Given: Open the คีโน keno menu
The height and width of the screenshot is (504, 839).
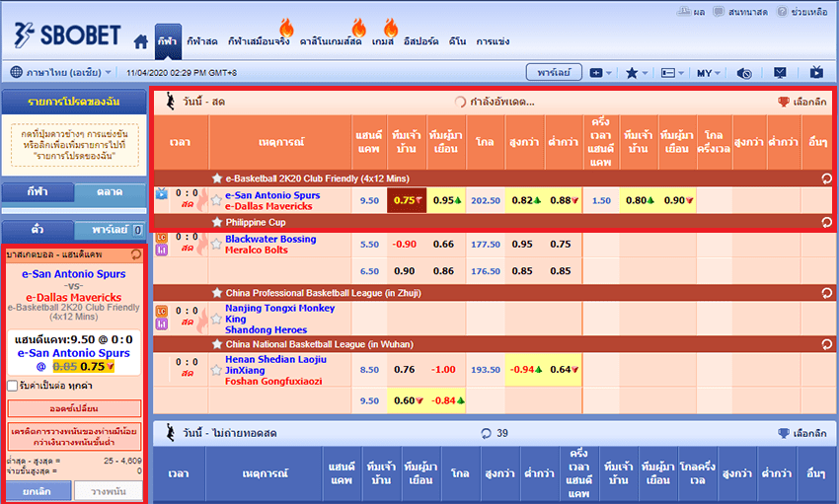Looking at the screenshot, I should coord(457,41).
